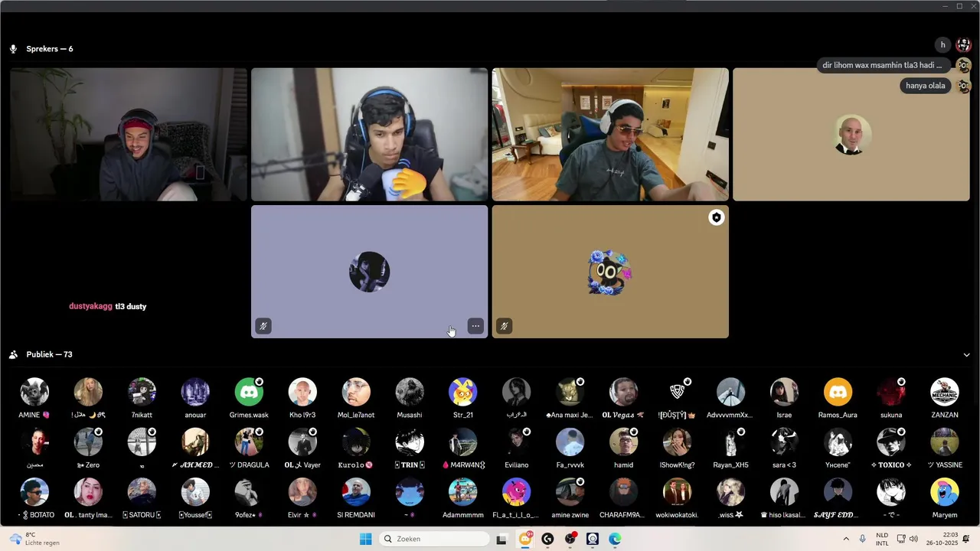
Task: Click the 'h' user avatar at top right
Action: (943, 45)
